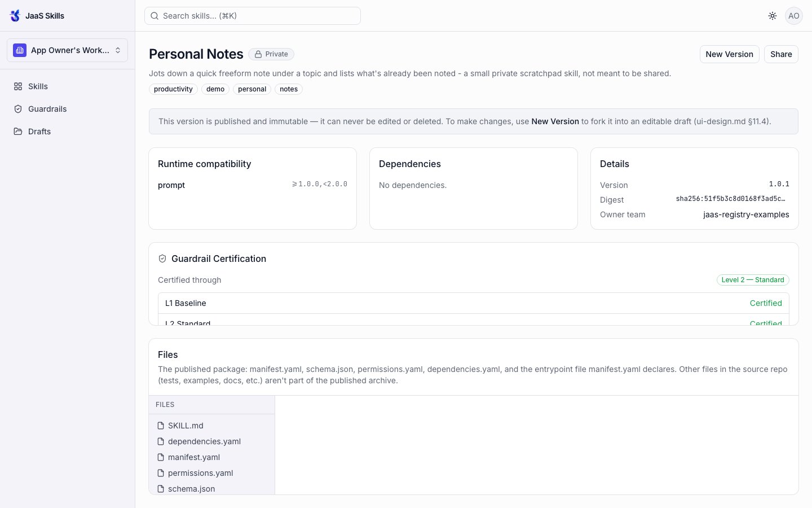This screenshot has height=508, width=812.
Task: Click the search magnifier icon
Action: click(x=155, y=16)
